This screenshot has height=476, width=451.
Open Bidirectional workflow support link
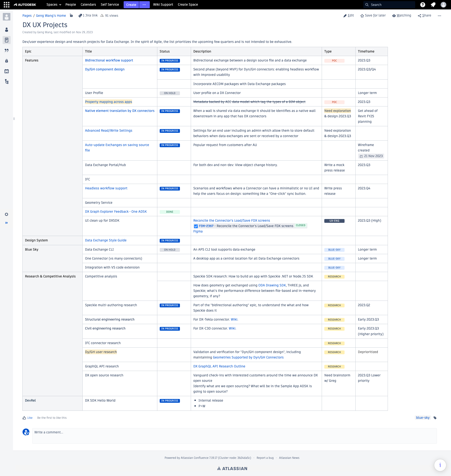[x=109, y=60]
